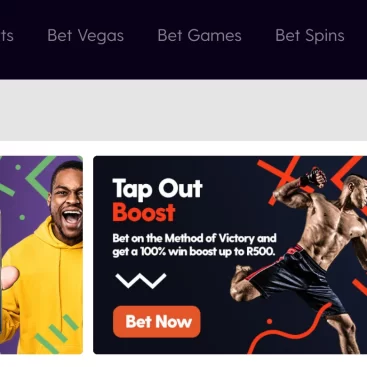The image size is (367, 367).
Task: Click the fighter's raised gloved fist
Action: tap(316, 177)
